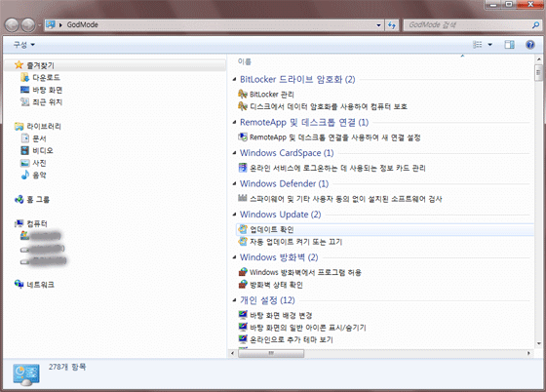Click the horizontal scrollbar thumb
This screenshot has width=546, height=392.
point(271,353)
